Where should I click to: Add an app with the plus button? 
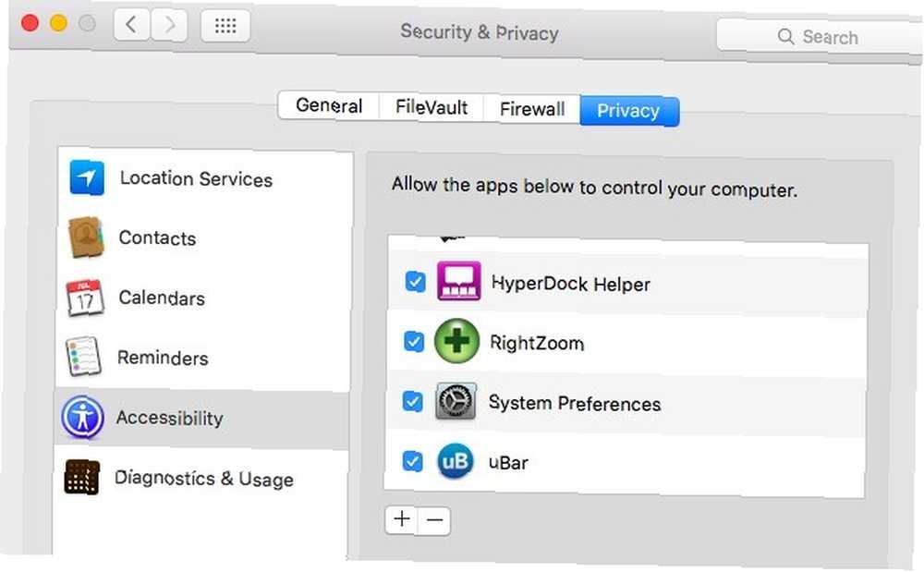[402, 519]
